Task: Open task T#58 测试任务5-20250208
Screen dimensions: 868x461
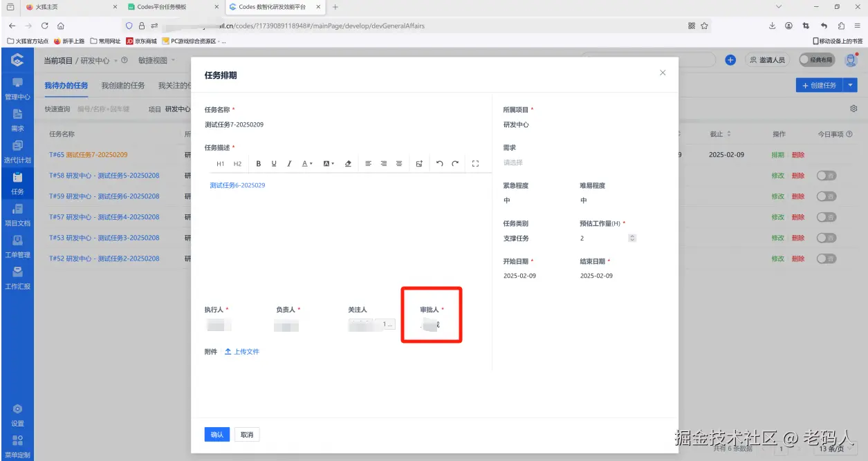Action: (104, 176)
